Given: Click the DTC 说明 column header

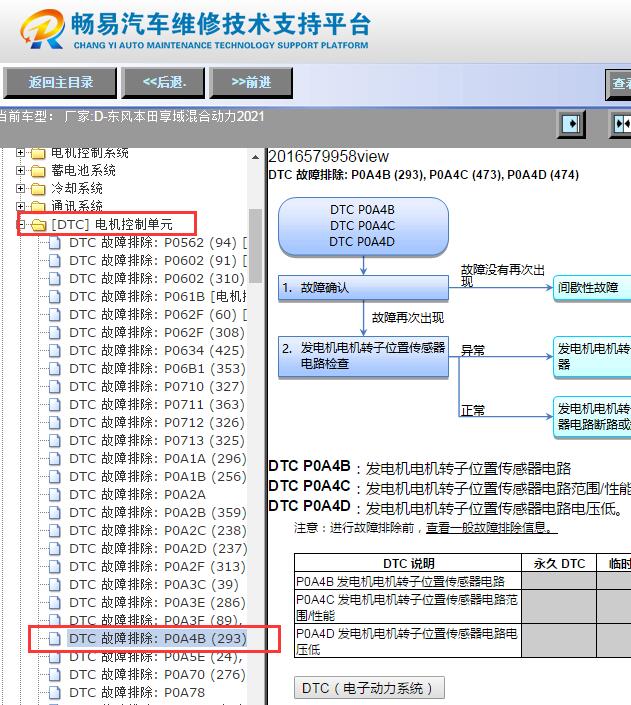Looking at the screenshot, I should 408,563.
